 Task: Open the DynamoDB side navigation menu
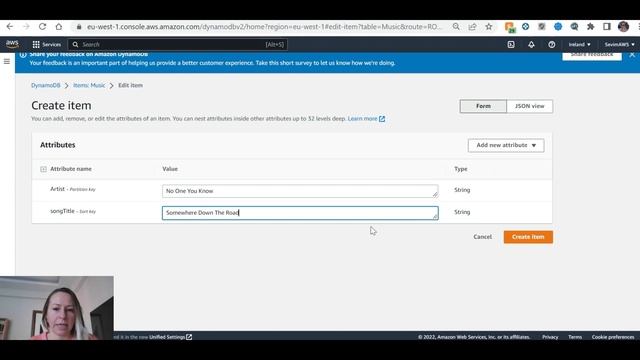[7, 61]
